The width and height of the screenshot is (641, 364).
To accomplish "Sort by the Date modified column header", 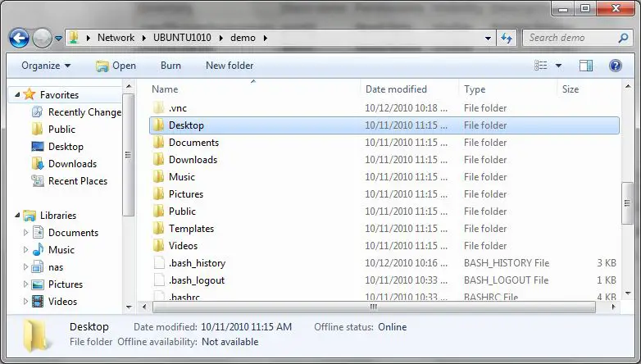I will click(396, 89).
